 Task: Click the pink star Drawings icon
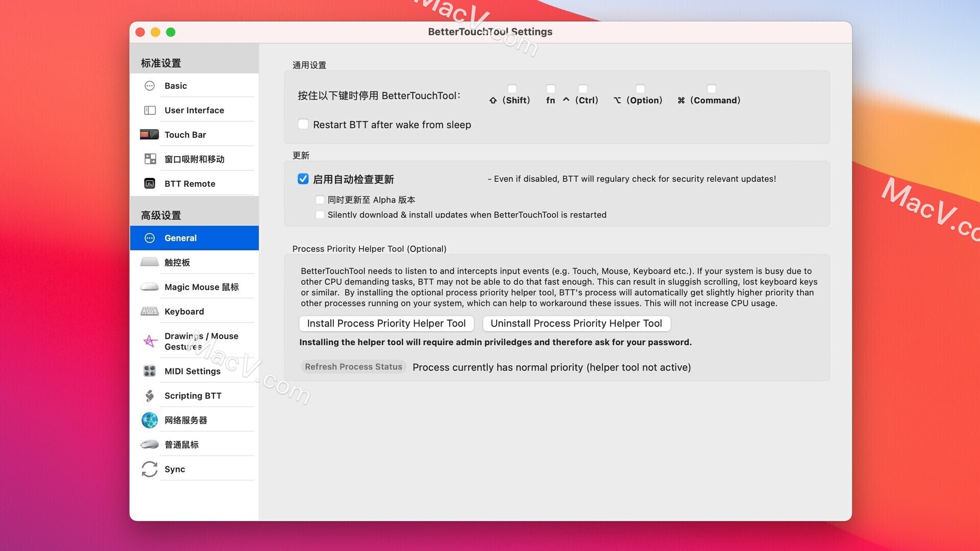(150, 341)
